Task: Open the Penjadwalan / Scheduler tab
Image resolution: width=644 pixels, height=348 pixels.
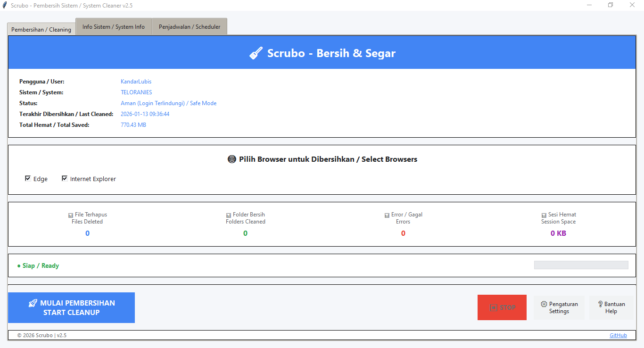Action: tap(190, 26)
